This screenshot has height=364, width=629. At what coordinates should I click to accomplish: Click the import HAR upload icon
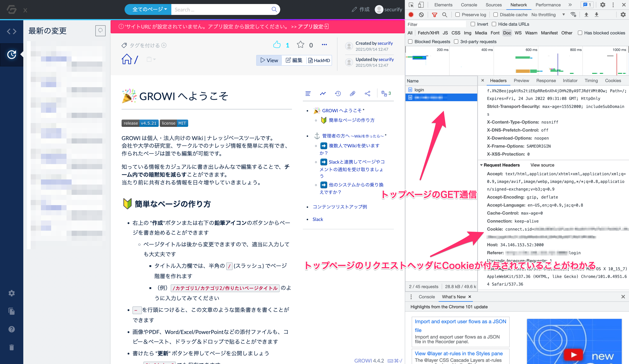tap(586, 15)
